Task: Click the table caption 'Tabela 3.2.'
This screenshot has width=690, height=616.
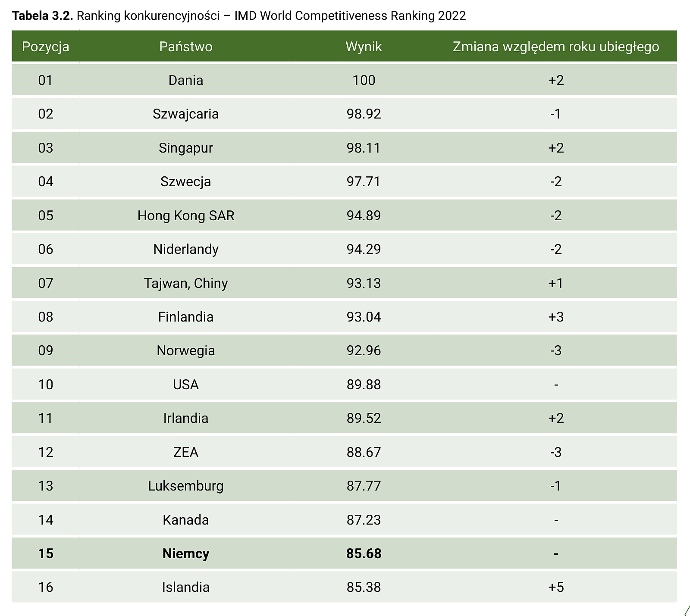Action: 43,16
